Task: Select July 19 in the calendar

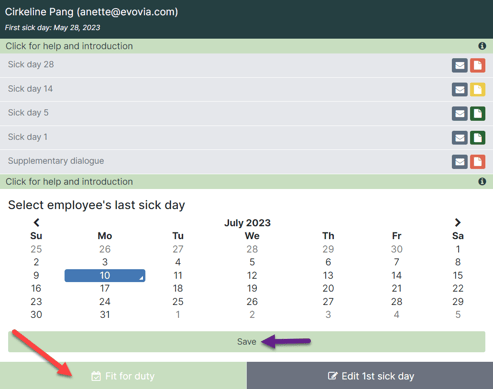Action: [252, 288]
